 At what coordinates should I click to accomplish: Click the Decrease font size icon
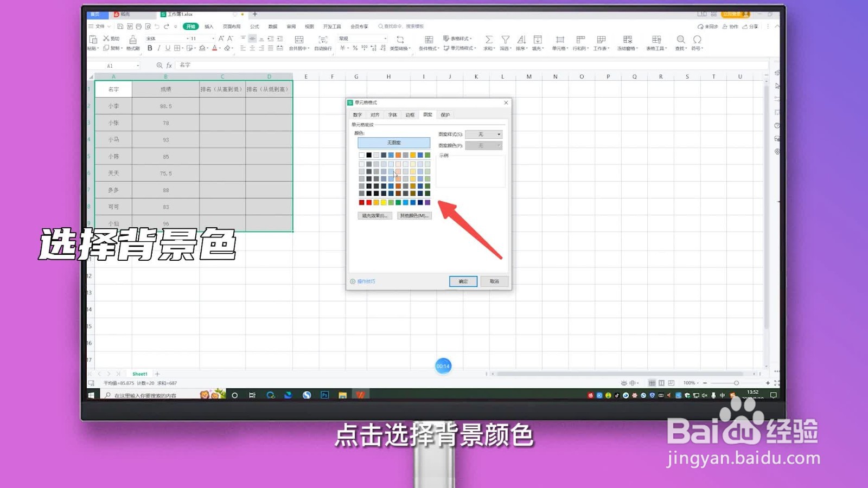[231, 38]
